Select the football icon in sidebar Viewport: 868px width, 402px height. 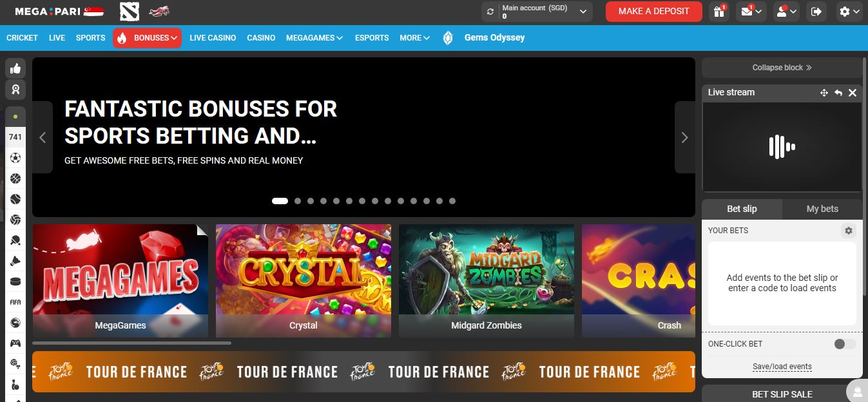coord(15,158)
